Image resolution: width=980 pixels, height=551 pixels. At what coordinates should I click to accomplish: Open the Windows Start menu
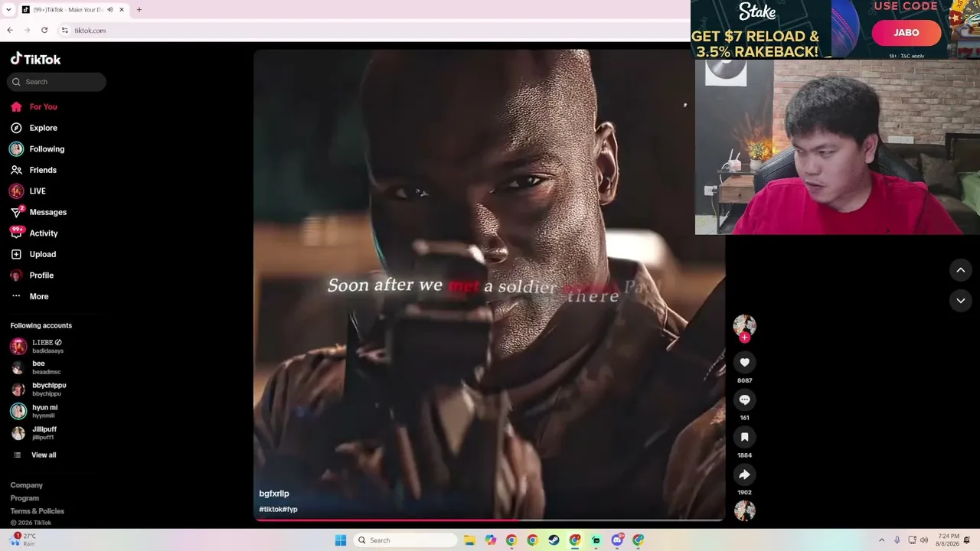(341, 540)
